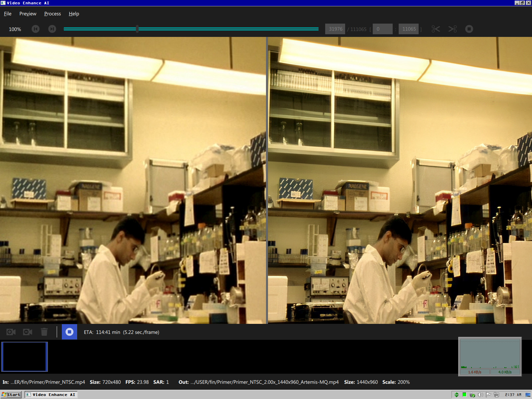Click the Scale 200% status text
This screenshot has width=532, height=399.
(396, 382)
